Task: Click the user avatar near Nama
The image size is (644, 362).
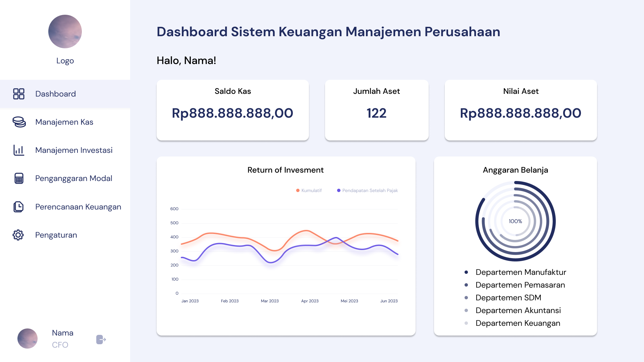Action: point(28,339)
